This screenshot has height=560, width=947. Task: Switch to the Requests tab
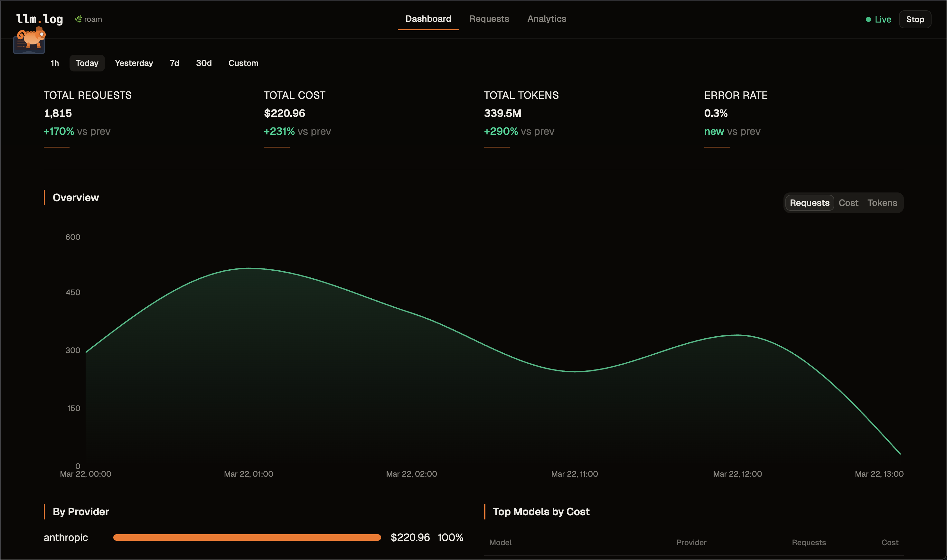click(x=489, y=19)
